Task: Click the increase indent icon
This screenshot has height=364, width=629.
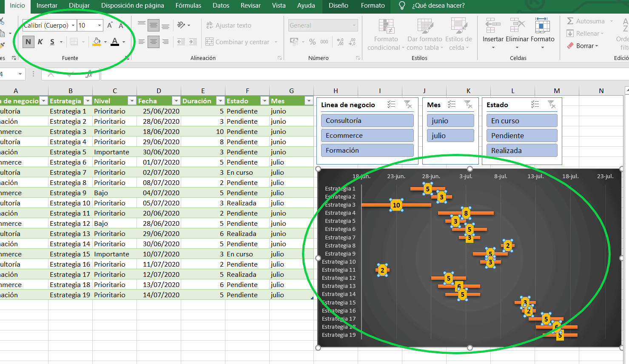Action: tap(193, 42)
